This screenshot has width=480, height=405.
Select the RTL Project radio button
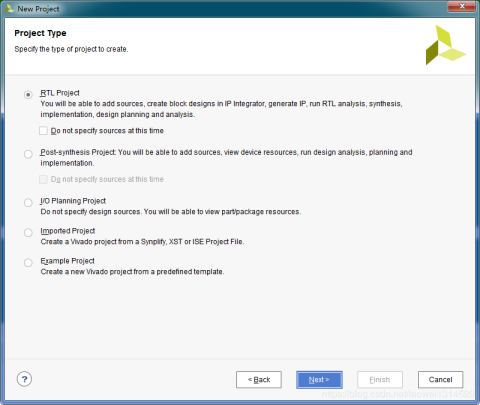coord(28,95)
